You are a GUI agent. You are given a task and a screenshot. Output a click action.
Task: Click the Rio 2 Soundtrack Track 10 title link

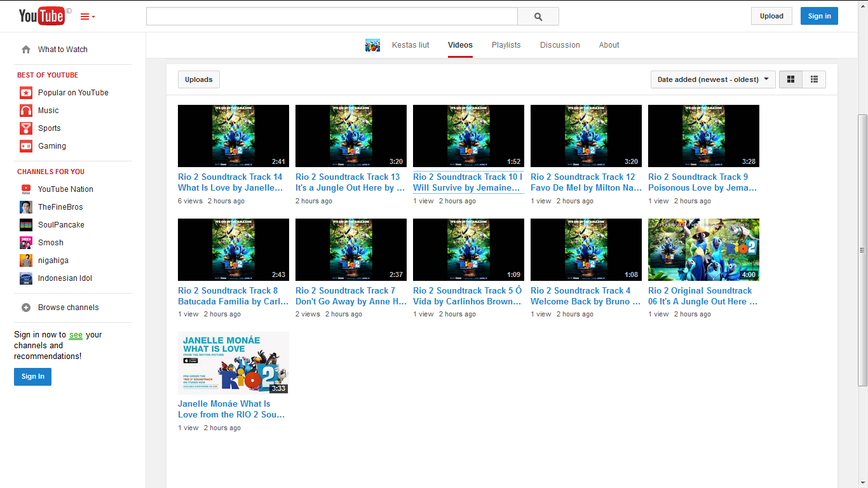[468, 182]
